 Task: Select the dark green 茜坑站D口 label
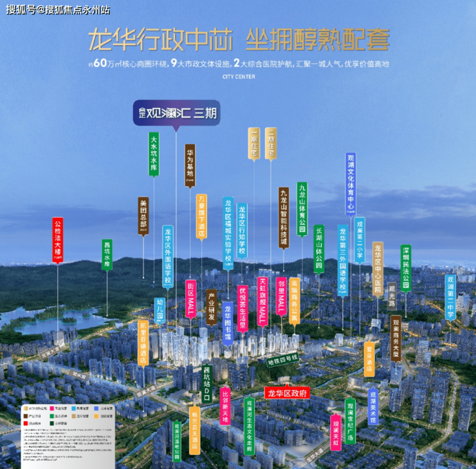tap(206, 383)
